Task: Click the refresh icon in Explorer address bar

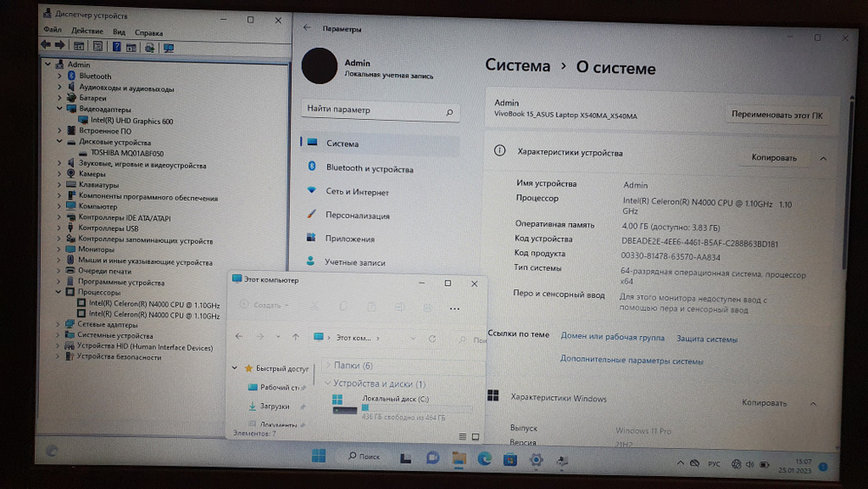Action: (x=431, y=339)
